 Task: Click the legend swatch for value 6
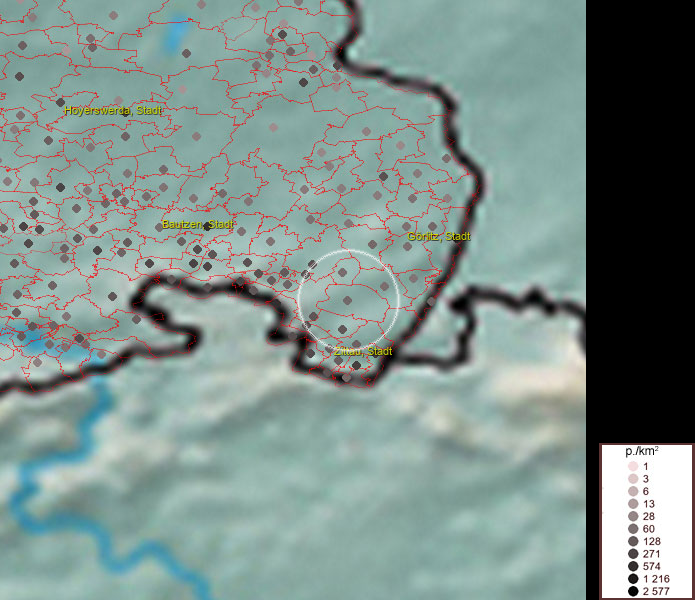click(633, 492)
